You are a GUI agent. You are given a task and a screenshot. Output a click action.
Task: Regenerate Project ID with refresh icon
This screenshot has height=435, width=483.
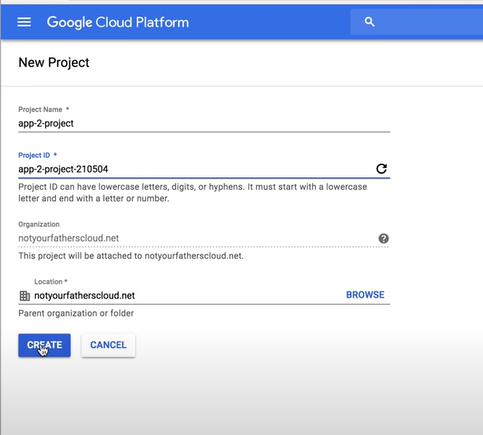pyautogui.click(x=381, y=169)
